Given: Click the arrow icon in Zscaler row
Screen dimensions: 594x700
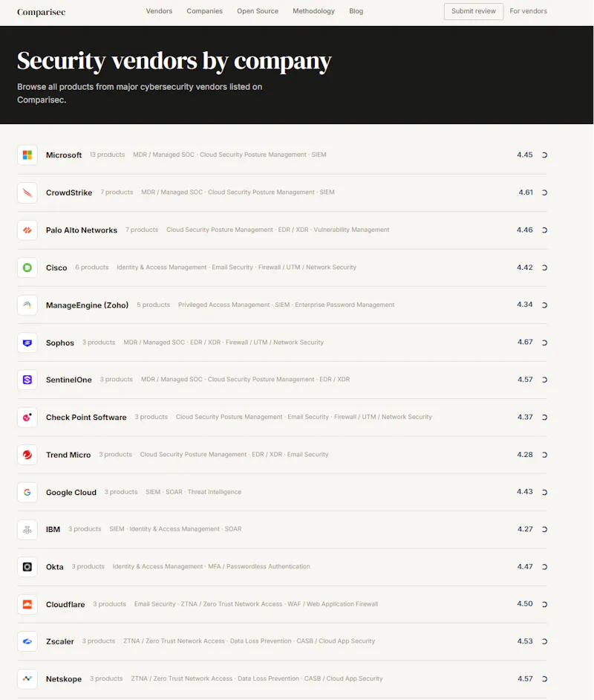Looking at the screenshot, I should (544, 641).
